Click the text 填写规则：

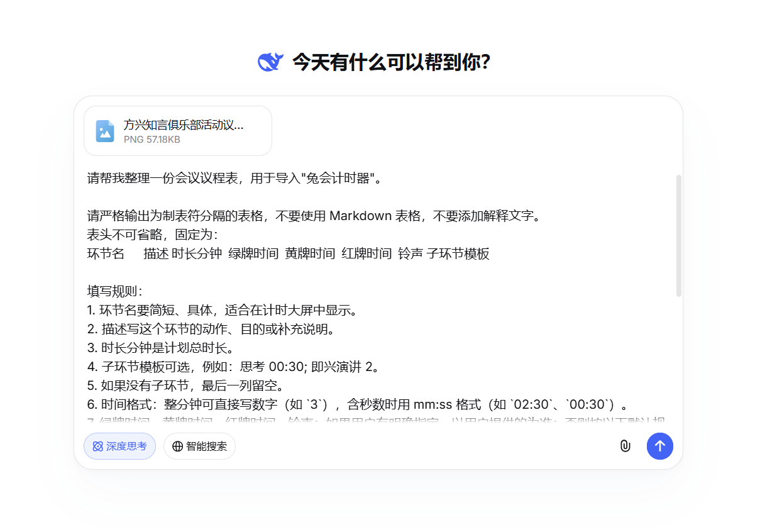115,292
